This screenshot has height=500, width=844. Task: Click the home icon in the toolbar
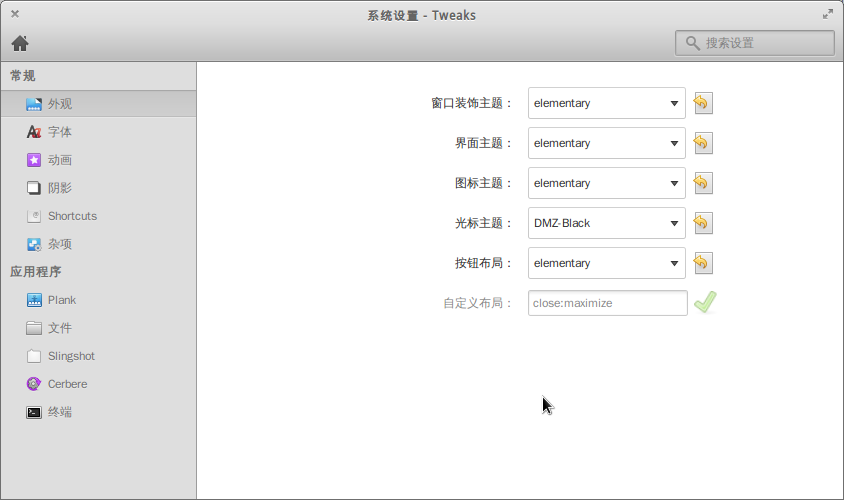[x=20, y=43]
